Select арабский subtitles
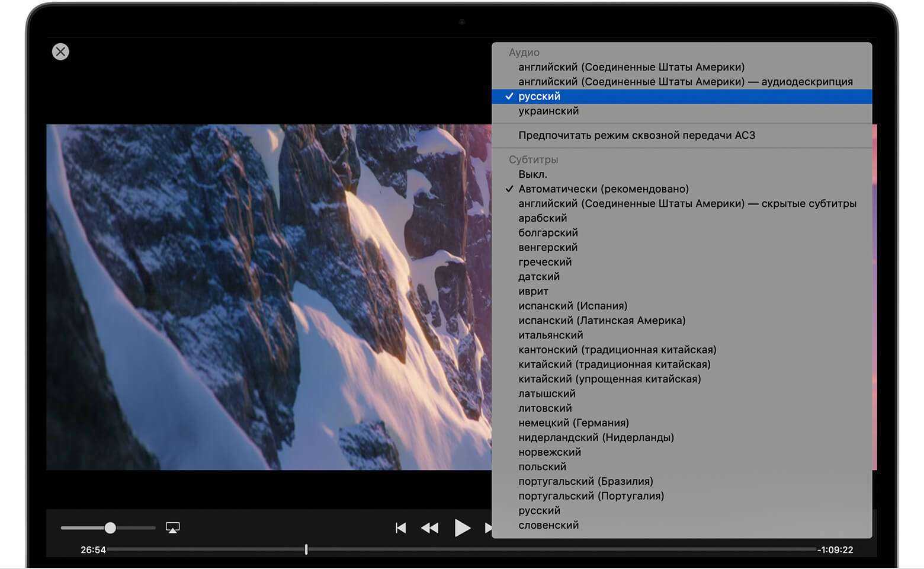Viewport: 924px width, 569px height. point(543,218)
